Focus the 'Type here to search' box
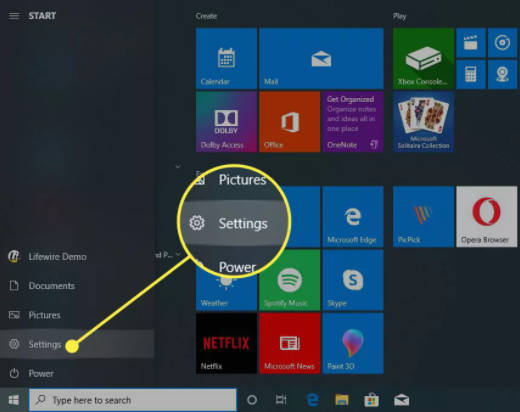 pos(133,400)
